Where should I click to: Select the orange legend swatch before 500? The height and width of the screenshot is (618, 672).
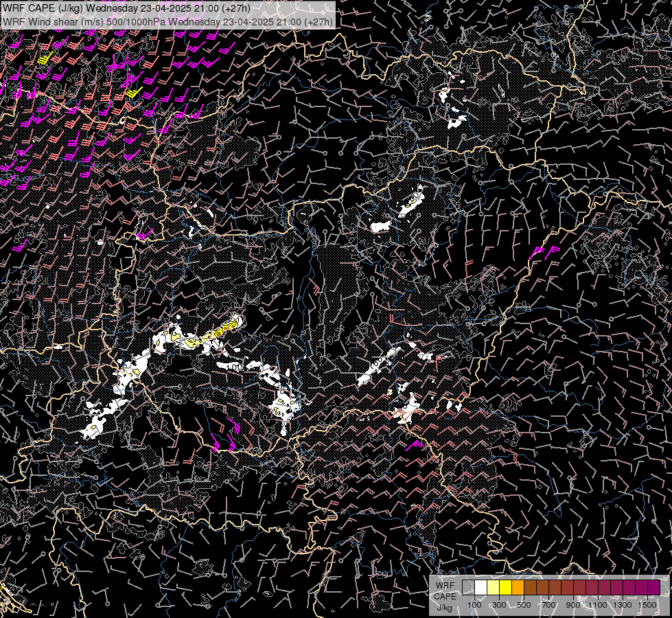[518, 587]
